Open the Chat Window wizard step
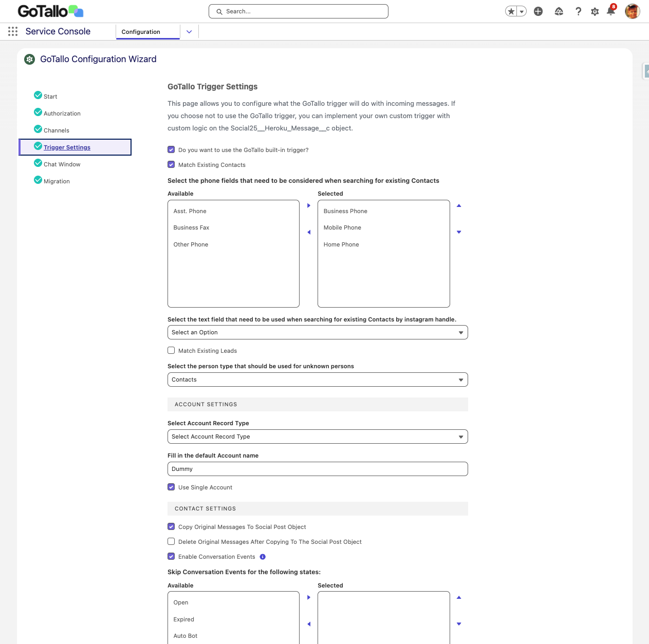This screenshot has width=649, height=644. [62, 164]
